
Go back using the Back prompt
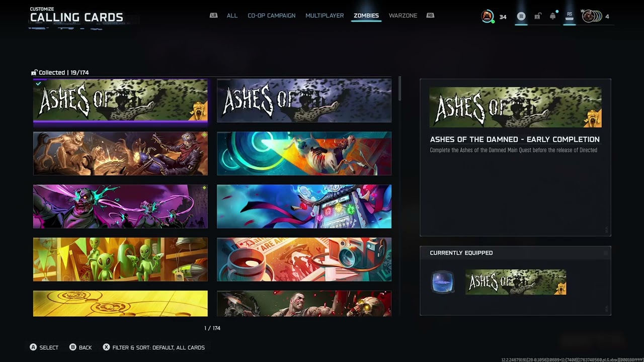click(x=86, y=347)
